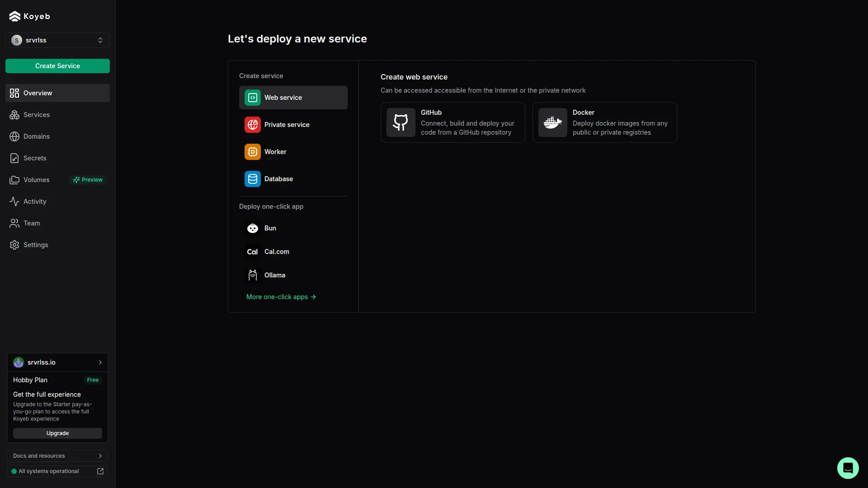Click the Volumes folder icon
This screenshot has width=868, height=488.
click(x=14, y=180)
